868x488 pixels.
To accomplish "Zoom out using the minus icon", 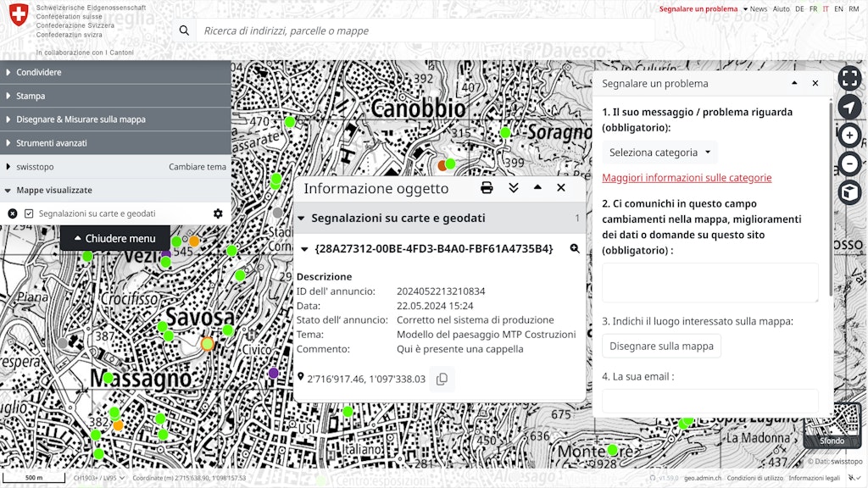I will click(x=849, y=164).
